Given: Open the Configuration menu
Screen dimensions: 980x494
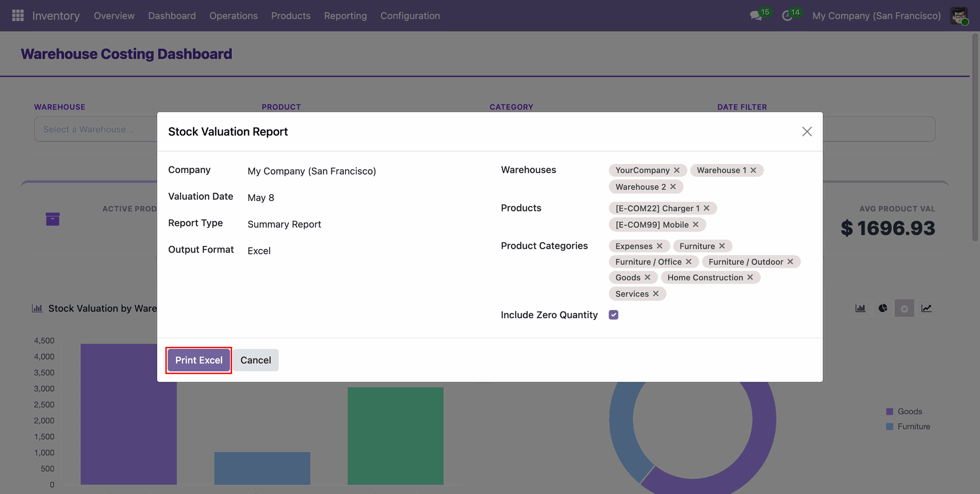Looking at the screenshot, I should pyautogui.click(x=410, y=16).
